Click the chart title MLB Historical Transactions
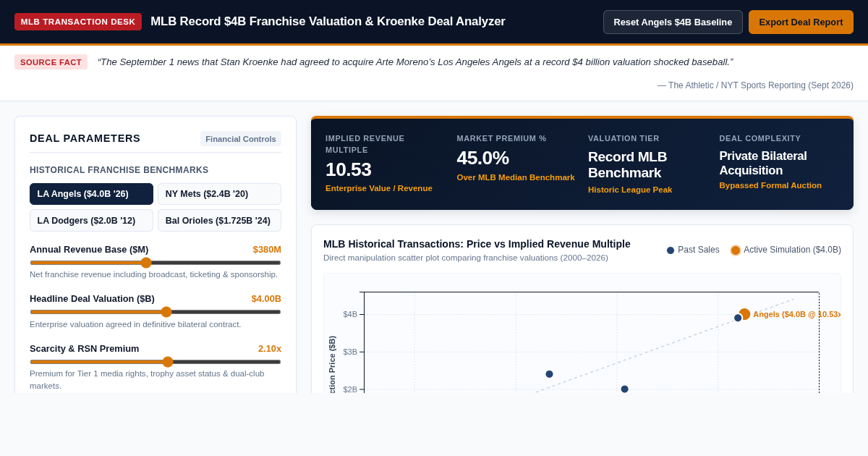 (x=477, y=244)
